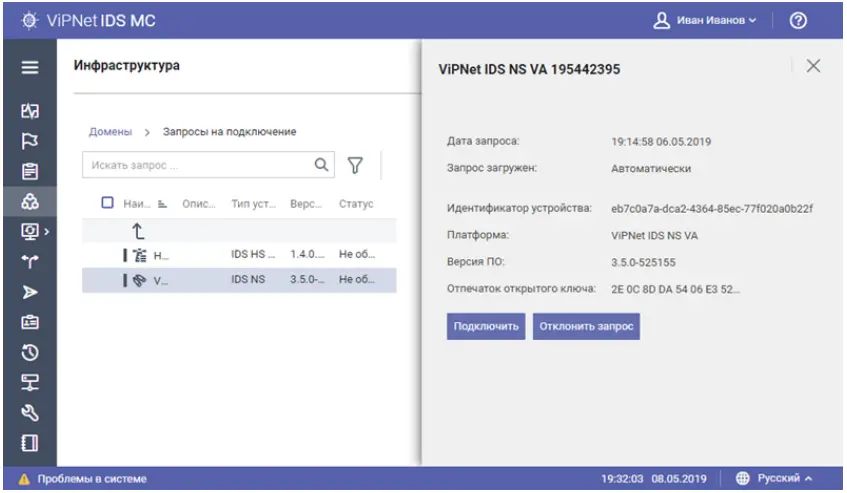Select the IDS NS request row icon
Image resolution: width=847 pixels, height=493 pixels.
[140, 280]
